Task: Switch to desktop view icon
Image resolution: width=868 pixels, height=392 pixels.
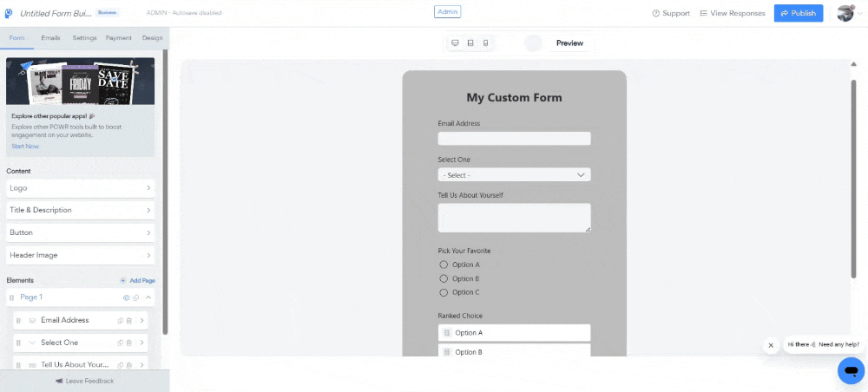Action: (455, 42)
